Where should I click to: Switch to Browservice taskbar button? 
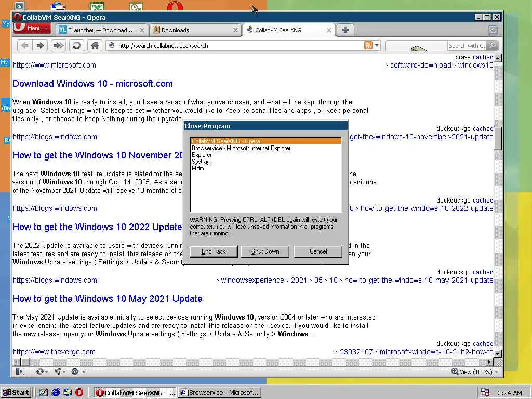(x=220, y=393)
